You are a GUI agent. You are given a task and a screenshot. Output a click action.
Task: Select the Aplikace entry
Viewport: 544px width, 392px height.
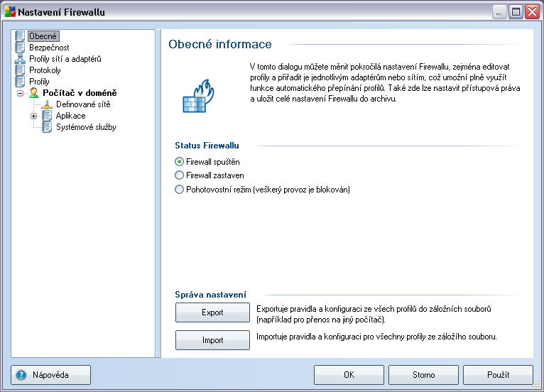pyautogui.click(x=70, y=116)
